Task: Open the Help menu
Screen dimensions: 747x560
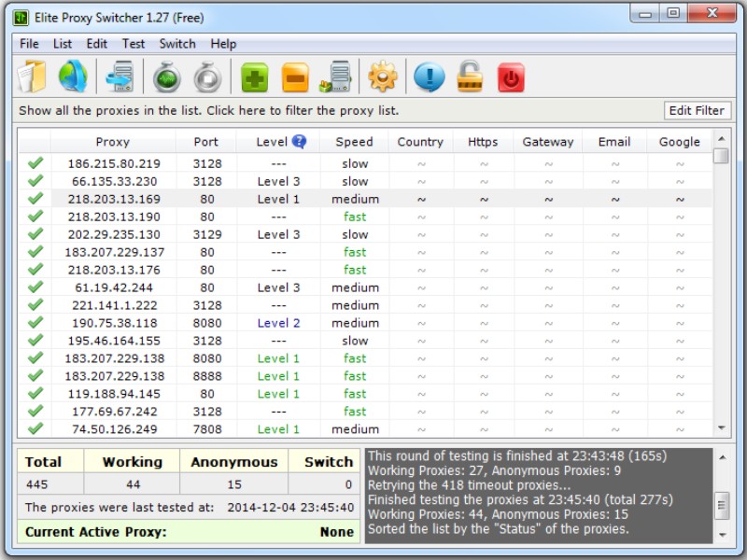Action: [x=223, y=44]
